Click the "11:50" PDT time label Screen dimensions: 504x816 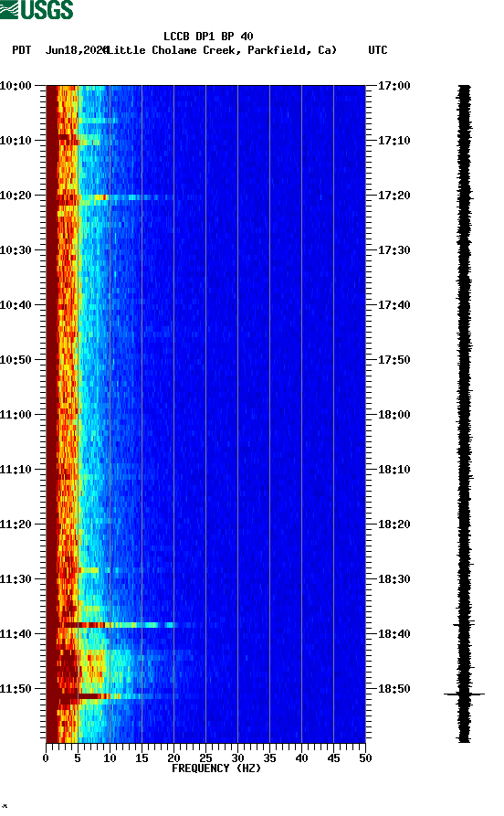16,688
